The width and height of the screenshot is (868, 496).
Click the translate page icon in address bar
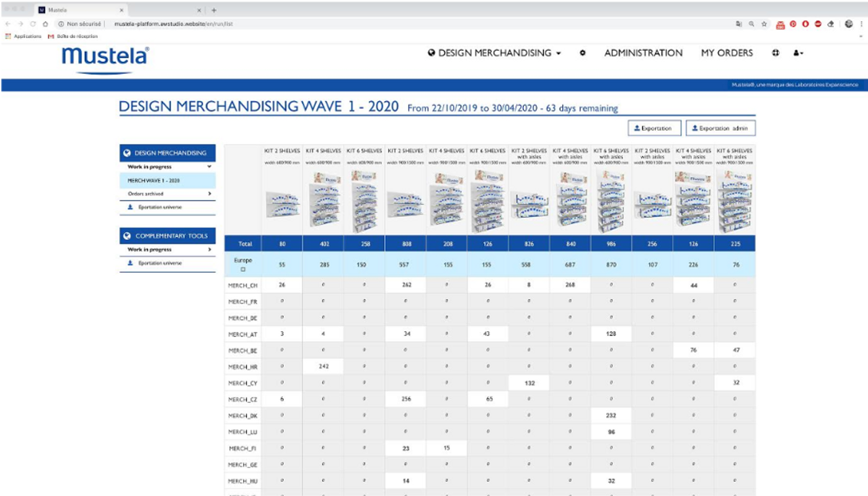click(738, 24)
